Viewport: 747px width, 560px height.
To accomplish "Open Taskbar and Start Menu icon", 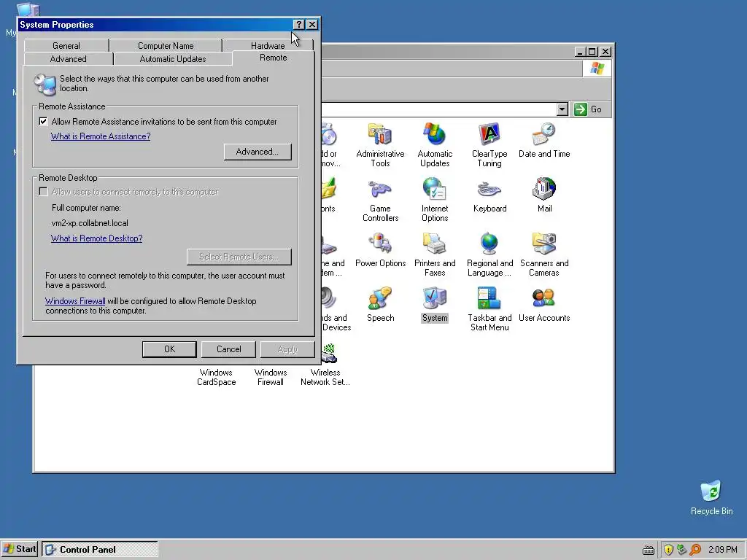I will 489,309.
